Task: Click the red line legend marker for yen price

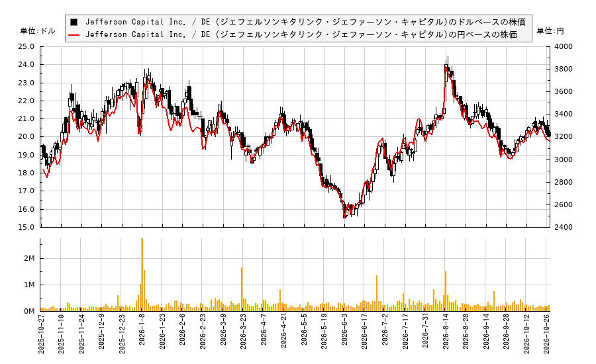Action: (74, 34)
